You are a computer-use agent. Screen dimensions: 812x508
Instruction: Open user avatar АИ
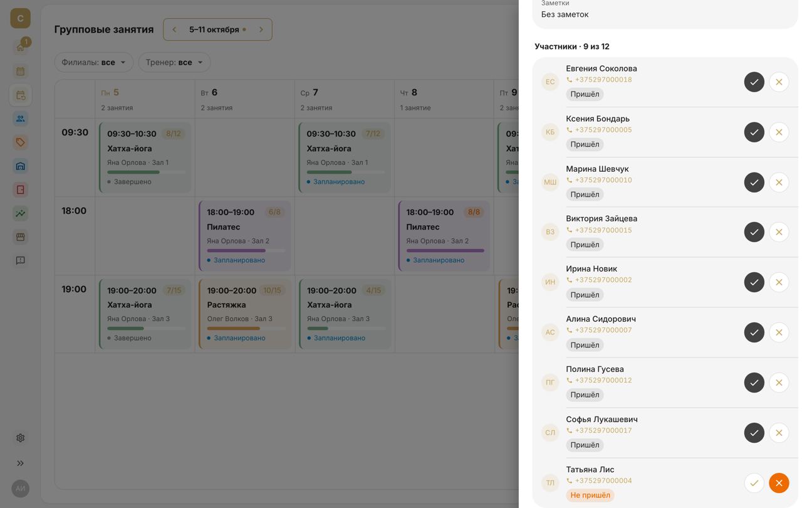(21, 488)
